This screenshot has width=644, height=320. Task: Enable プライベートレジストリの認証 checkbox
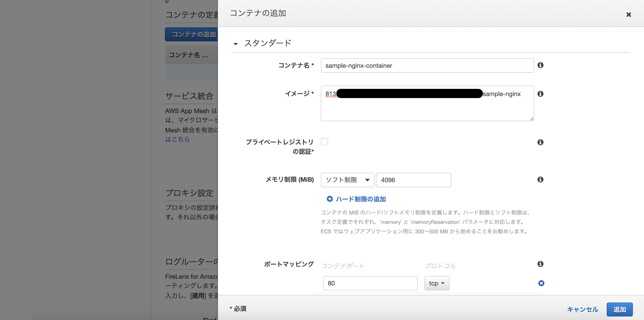click(x=324, y=142)
